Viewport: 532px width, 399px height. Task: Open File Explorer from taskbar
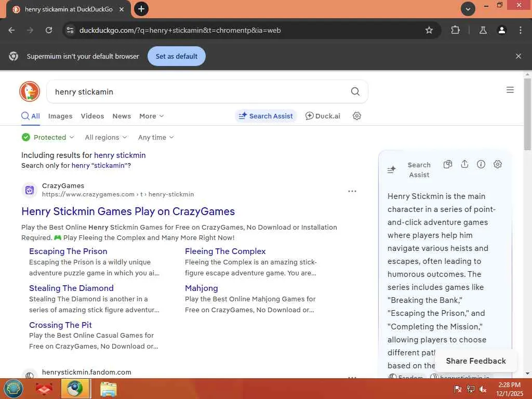tap(109, 389)
